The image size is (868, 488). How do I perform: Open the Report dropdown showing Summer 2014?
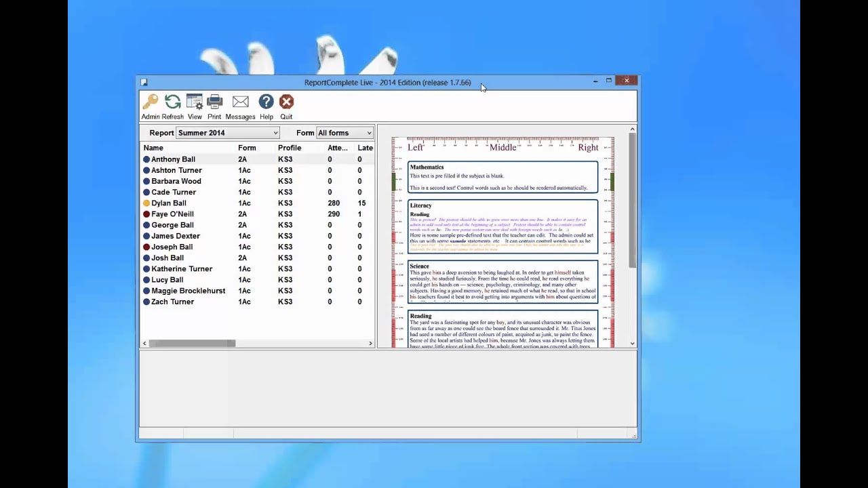(228, 133)
